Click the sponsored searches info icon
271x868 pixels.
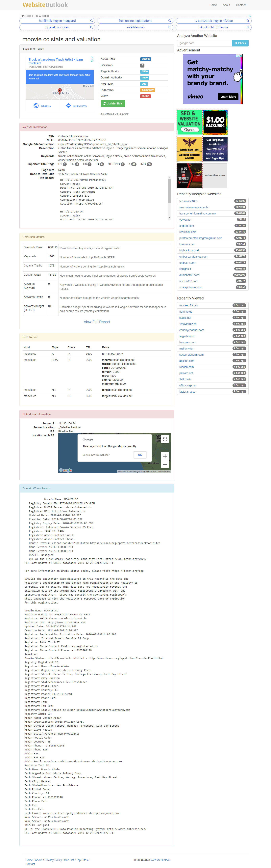250,16
